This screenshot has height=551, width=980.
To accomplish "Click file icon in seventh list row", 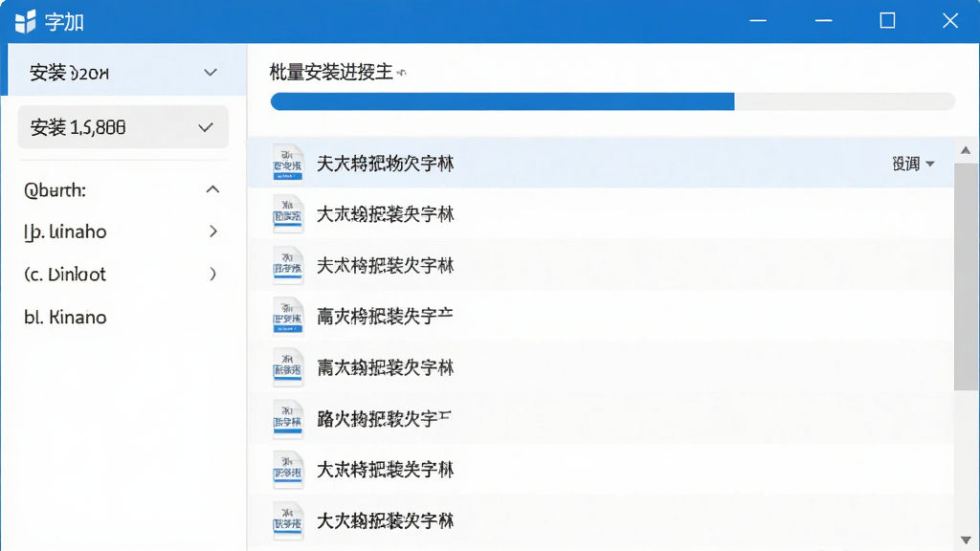I will pos(288,470).
